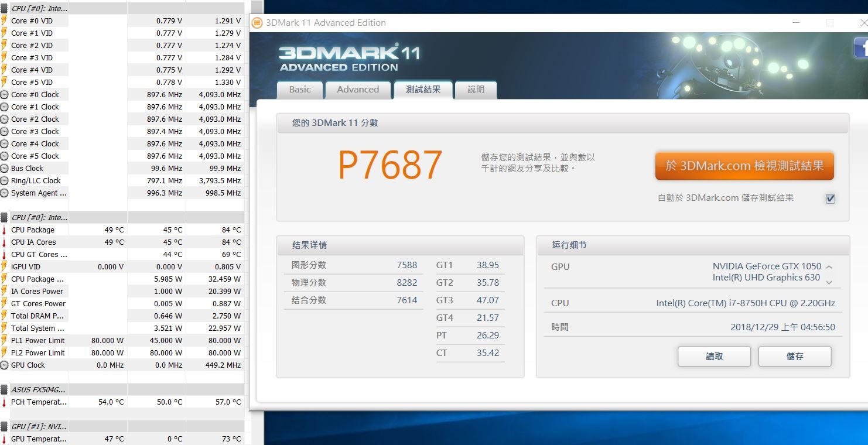Click the GT1 38.95 result row
The height and width of the screenshot is (445, 868).
470,265
